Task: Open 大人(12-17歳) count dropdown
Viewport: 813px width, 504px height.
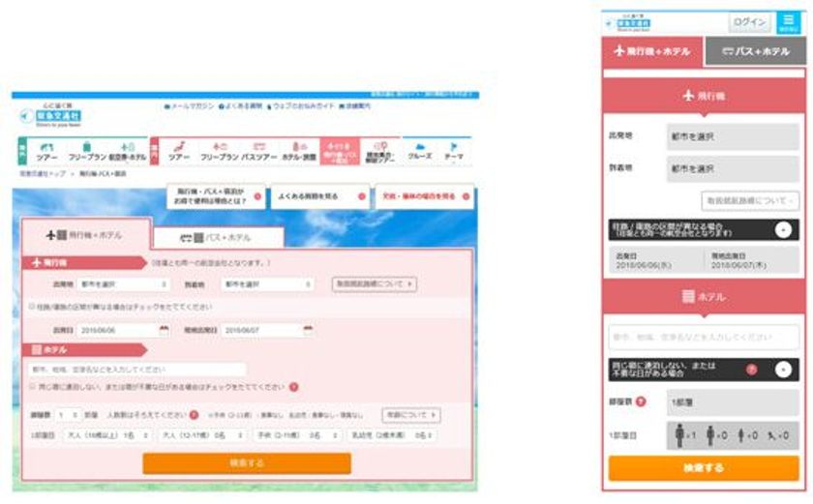Action: (x=202, y=435)
